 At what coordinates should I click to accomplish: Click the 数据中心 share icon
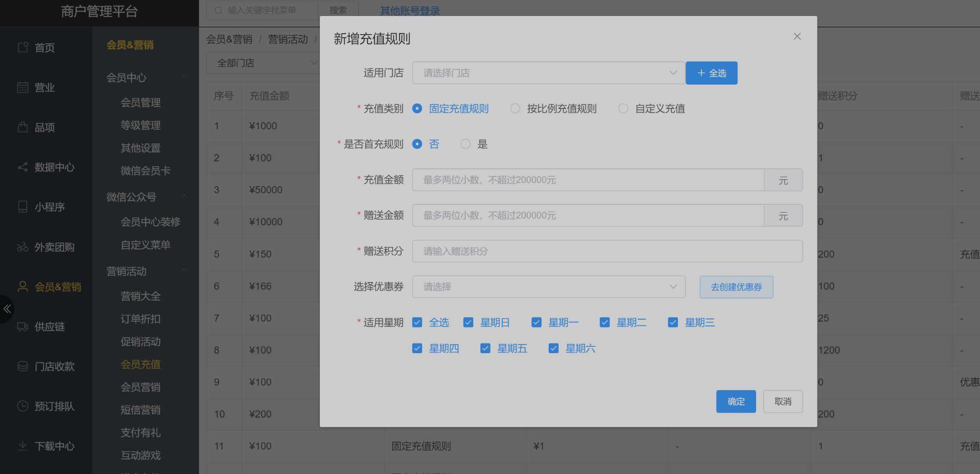point(23,167)
